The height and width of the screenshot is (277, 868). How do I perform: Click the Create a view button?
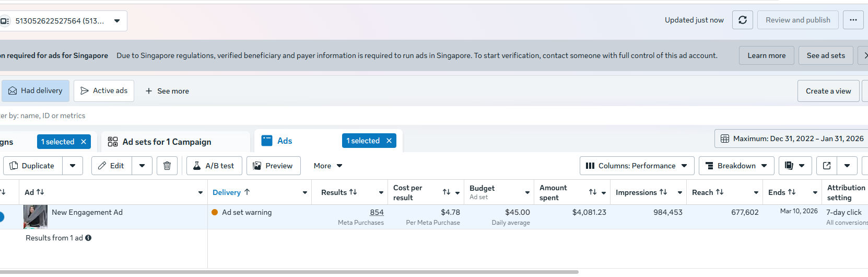(x=828, y=91)
